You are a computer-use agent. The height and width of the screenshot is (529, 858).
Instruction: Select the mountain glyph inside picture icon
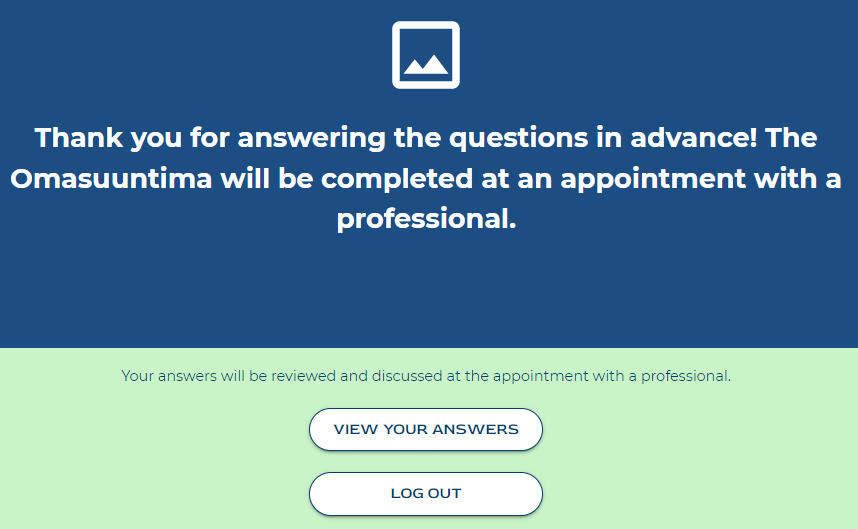426,65
